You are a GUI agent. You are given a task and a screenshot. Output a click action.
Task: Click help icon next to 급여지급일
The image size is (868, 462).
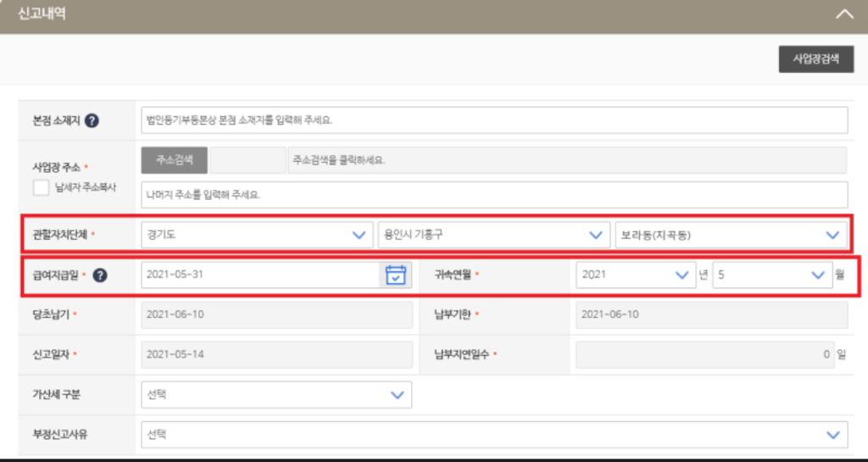pos(99,275)
